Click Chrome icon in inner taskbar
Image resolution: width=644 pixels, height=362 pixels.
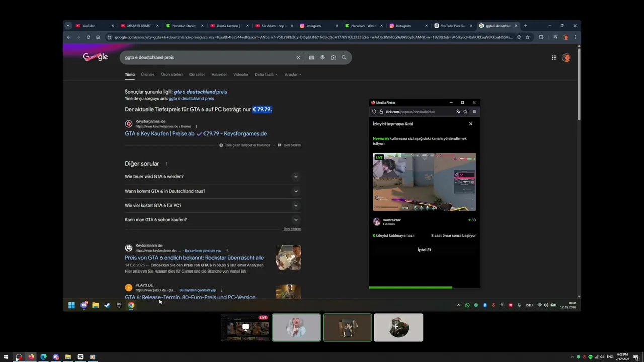point(131,305)
